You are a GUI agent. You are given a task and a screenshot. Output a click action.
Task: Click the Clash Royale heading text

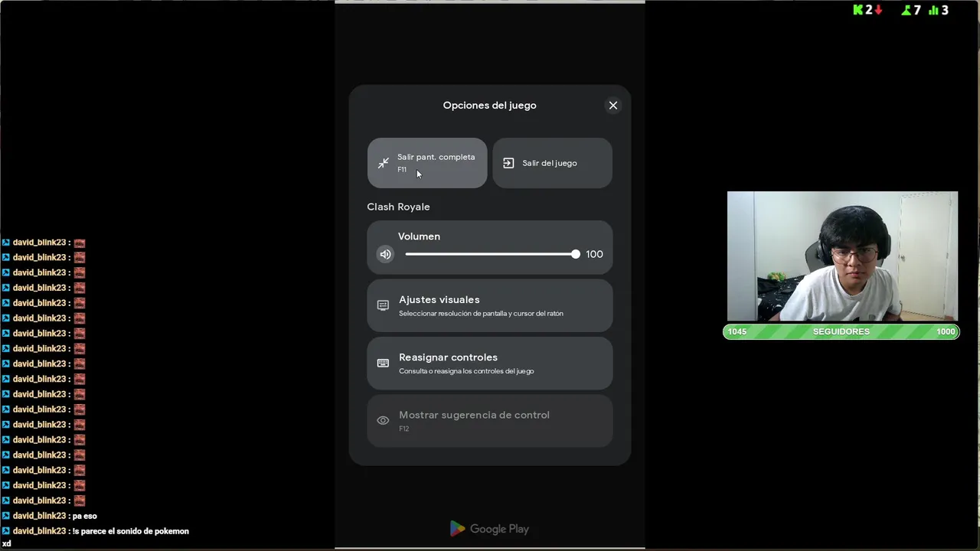(x=398, y=207)
